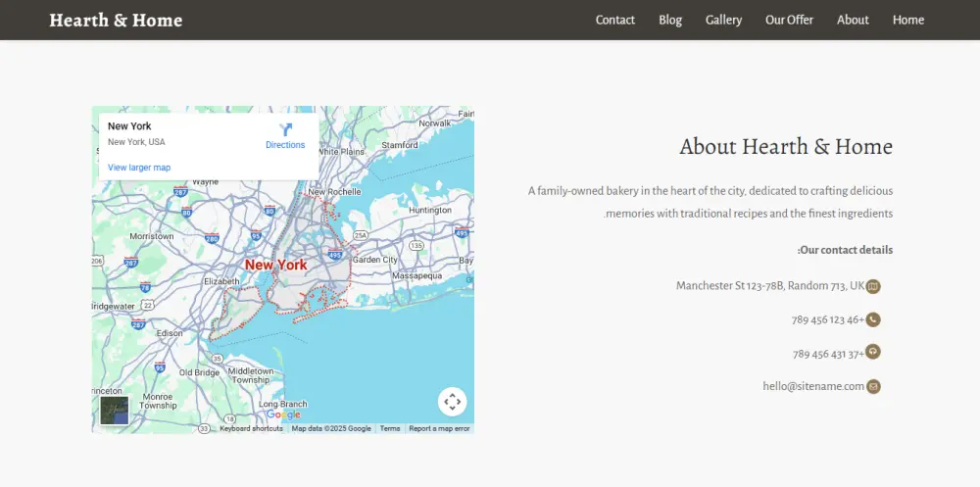Click the Elizabeth label on the map
980x487 pixels.
(x=221, y=282)
